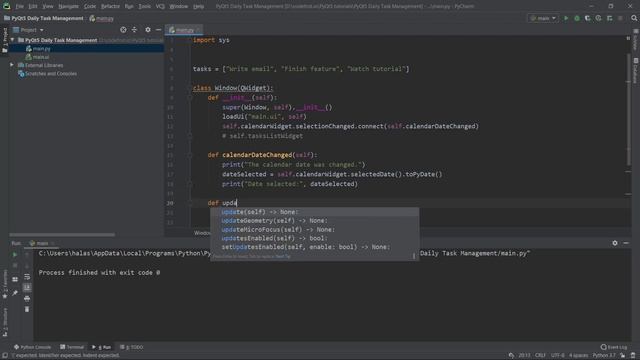Collapse all in the Project panel
This screenshot has height=360, width=640.
[134, 30]
